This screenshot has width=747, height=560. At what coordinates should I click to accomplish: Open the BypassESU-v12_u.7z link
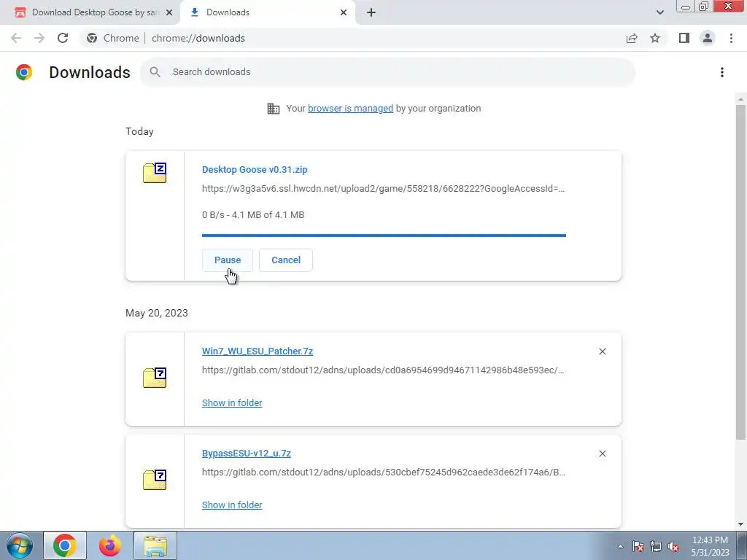247,454
